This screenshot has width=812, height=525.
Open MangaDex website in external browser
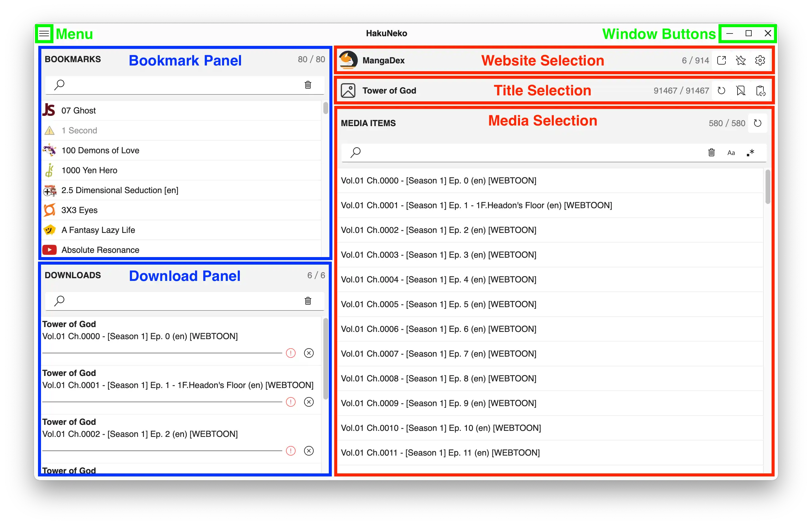point(722,61)
